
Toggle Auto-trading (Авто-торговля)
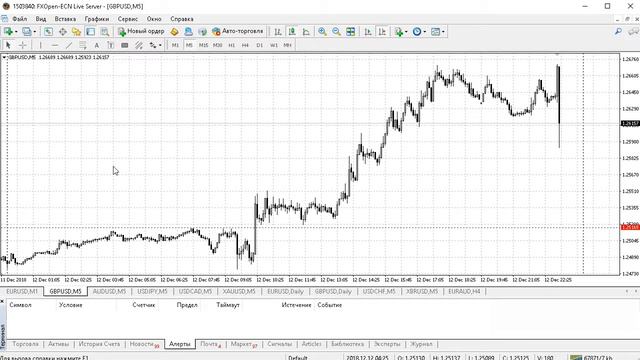(x=238, y=31)
